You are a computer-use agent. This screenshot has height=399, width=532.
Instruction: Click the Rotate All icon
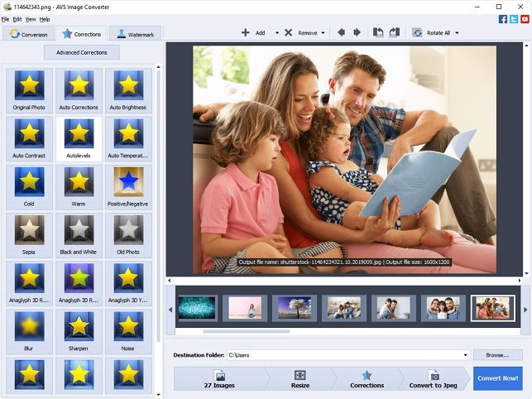coord(417,32)
